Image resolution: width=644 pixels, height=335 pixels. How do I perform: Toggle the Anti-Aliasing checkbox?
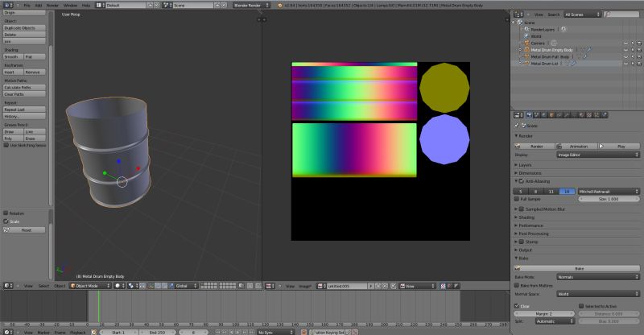click(521, 181)
